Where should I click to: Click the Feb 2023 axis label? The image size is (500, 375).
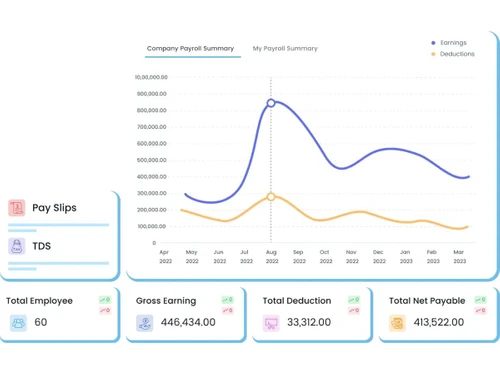tap(433, 257)
